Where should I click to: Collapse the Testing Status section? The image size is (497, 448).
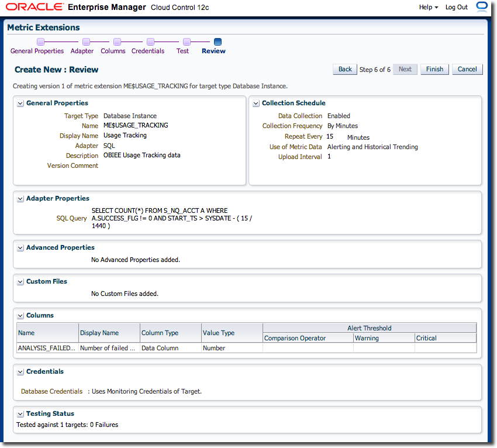20,414
